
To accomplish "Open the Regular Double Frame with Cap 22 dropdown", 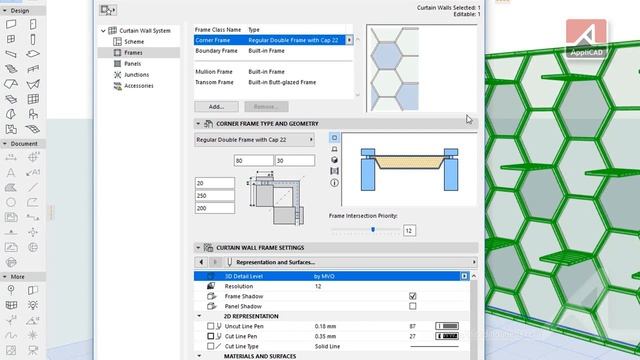I will (254, 140).
